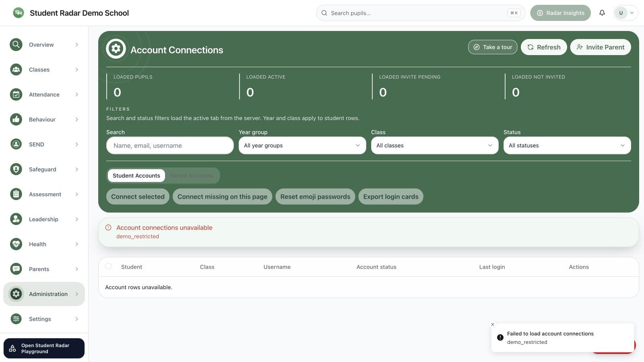Switch to Parent Accounts tab
This screenshot has width=644, height=362.
(192, 175)
